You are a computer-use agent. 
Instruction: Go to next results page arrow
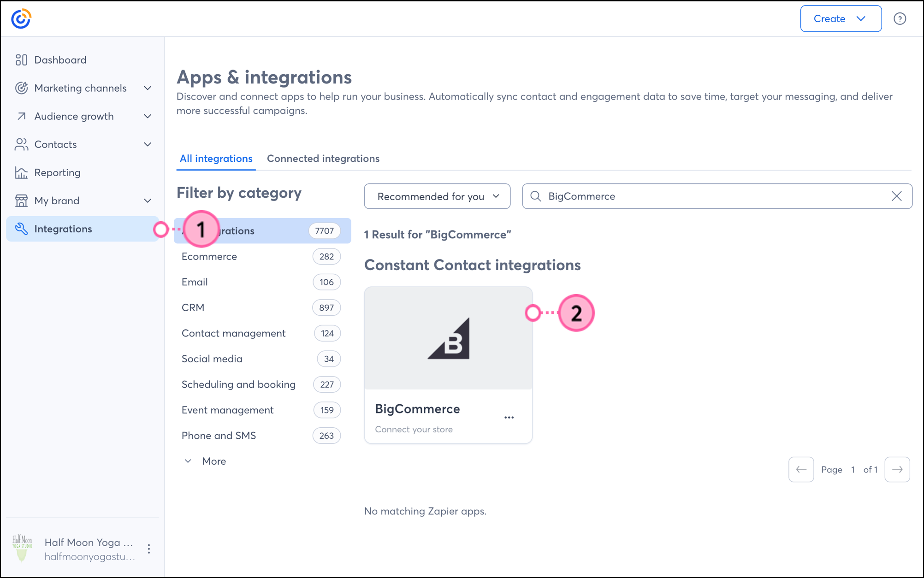click(897, 470)
